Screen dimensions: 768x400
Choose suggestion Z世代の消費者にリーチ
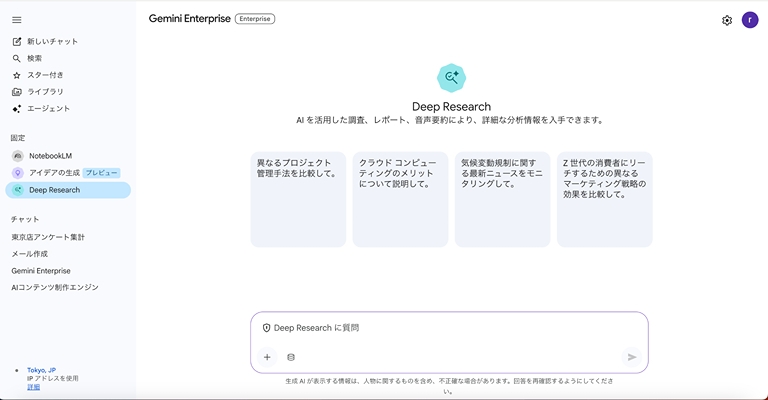[x=604, y=200]
